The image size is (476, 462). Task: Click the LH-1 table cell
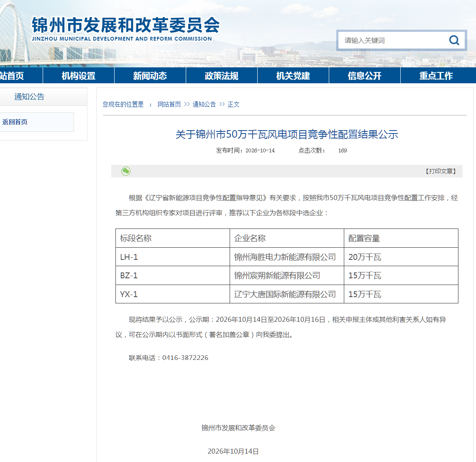173,257
